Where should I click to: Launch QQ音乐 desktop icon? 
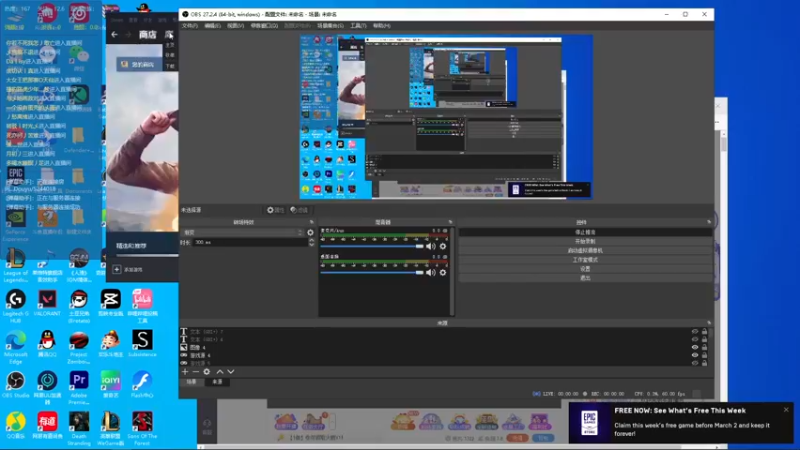coord(15,426)
